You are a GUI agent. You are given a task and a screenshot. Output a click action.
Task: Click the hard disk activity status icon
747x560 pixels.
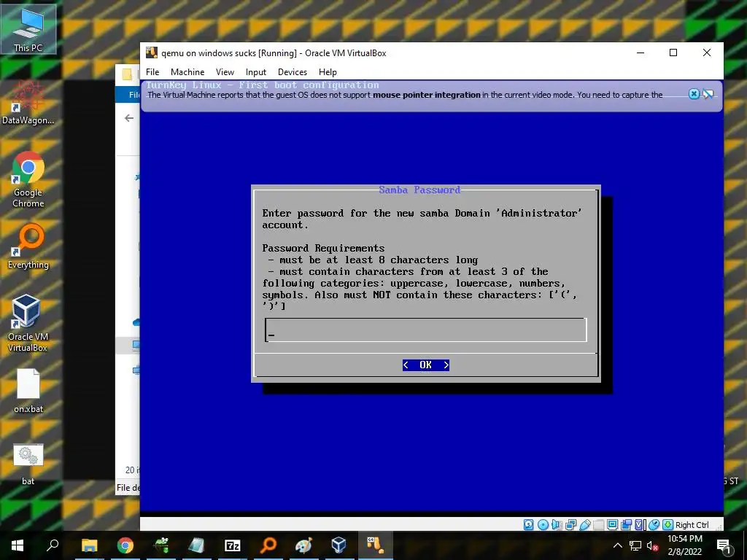528,525
